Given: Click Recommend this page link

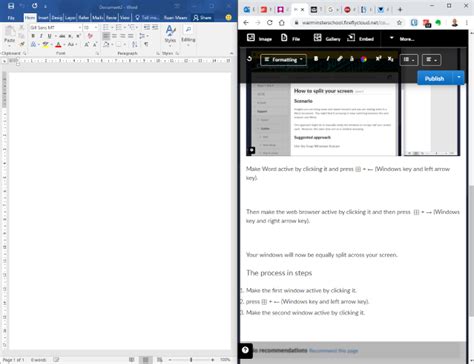Looking at the screenshot, I should pos(333,351).
